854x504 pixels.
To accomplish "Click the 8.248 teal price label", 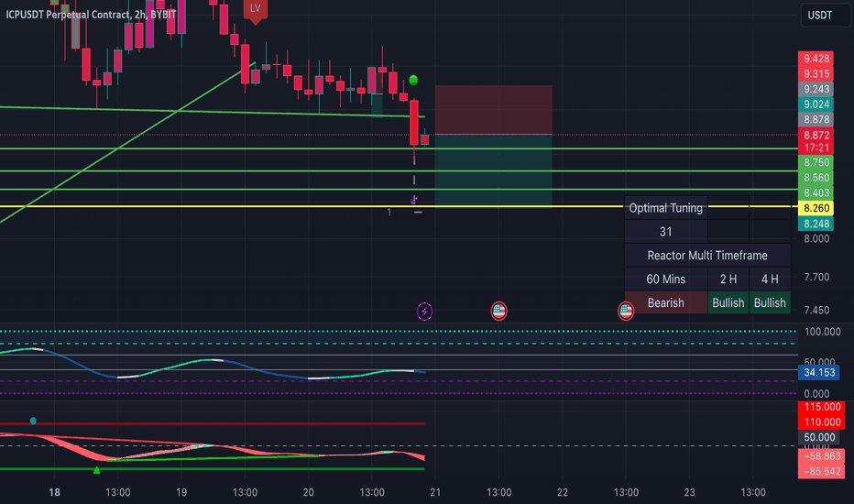I will coord(816,224).
